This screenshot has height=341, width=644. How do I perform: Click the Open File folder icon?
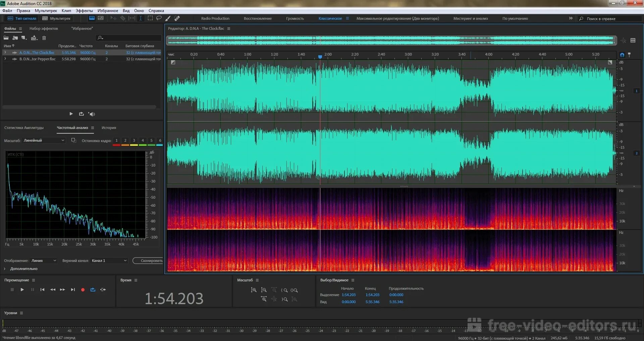click(6, 38)
